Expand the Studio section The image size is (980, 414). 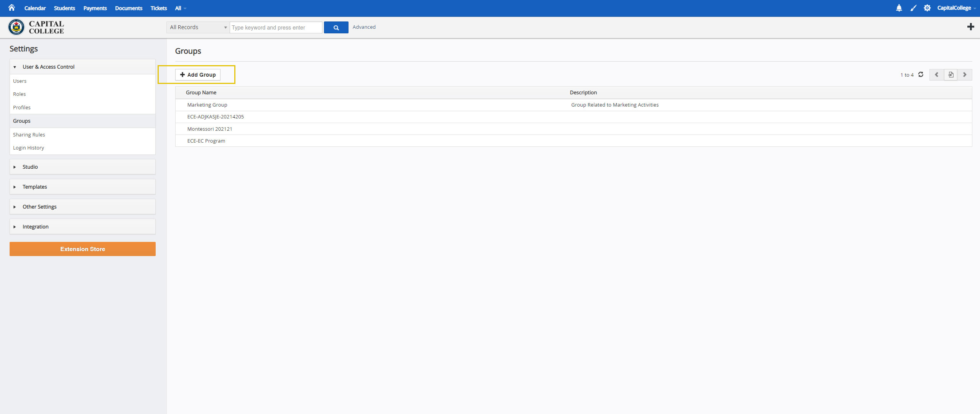82,167
